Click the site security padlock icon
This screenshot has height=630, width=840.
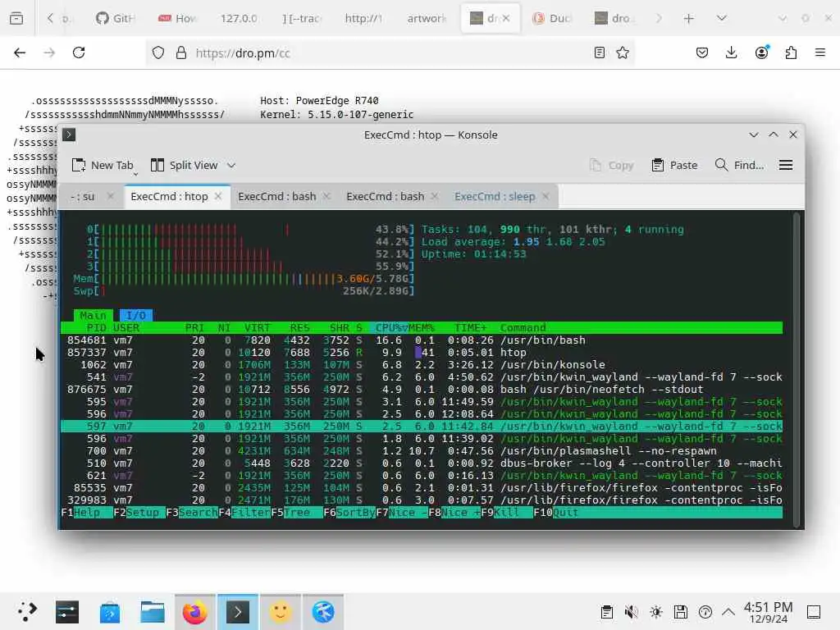[x=181, y=52]
